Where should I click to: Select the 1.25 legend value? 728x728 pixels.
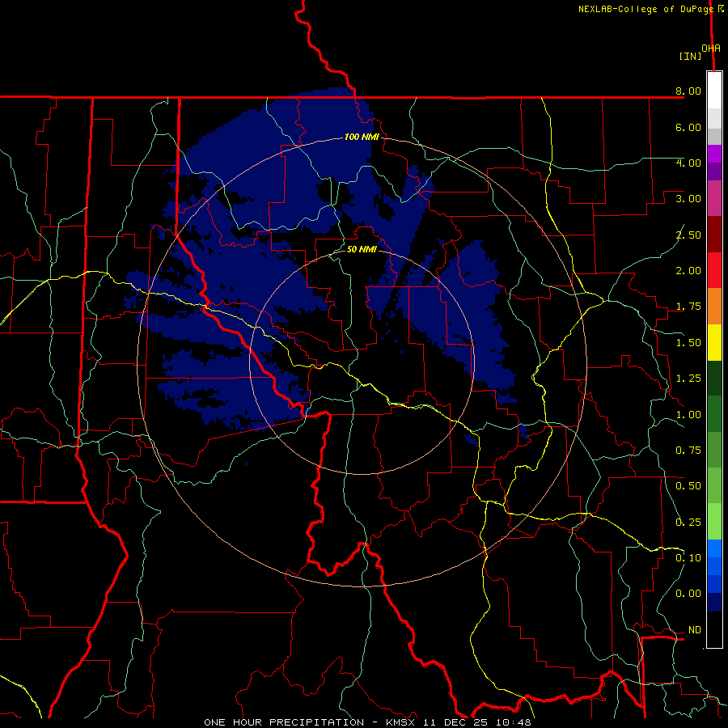pyautogui.click(x=688, y=379)
